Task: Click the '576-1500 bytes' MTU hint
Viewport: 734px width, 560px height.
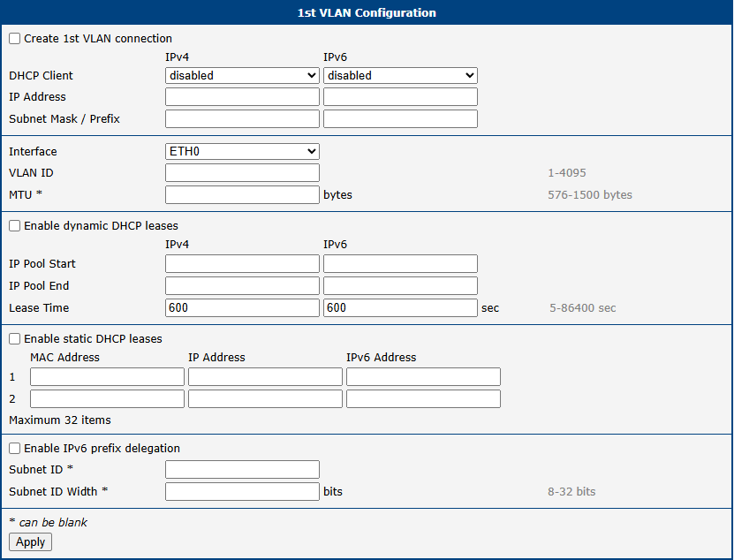Action: pos(590,195)
